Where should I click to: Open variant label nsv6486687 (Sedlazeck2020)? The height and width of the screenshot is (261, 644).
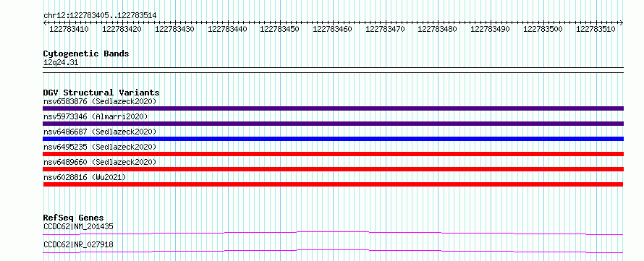100,132
